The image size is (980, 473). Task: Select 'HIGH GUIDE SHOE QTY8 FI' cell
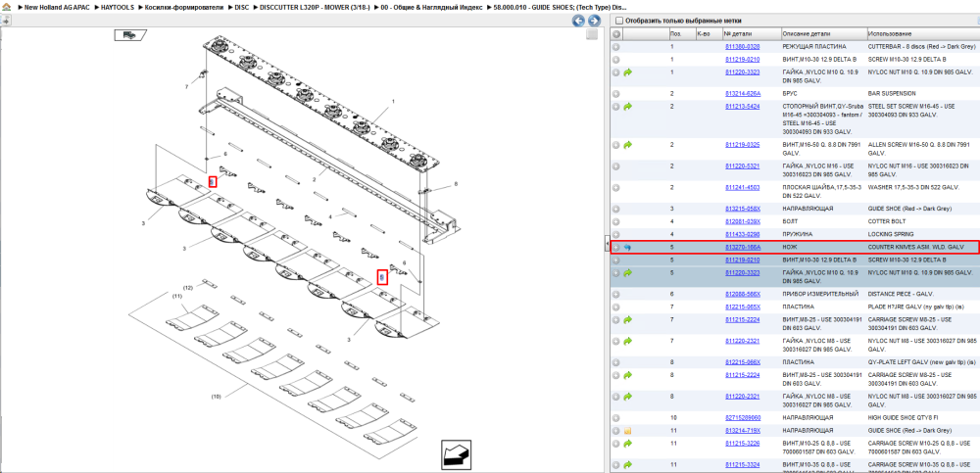(905, 417)
